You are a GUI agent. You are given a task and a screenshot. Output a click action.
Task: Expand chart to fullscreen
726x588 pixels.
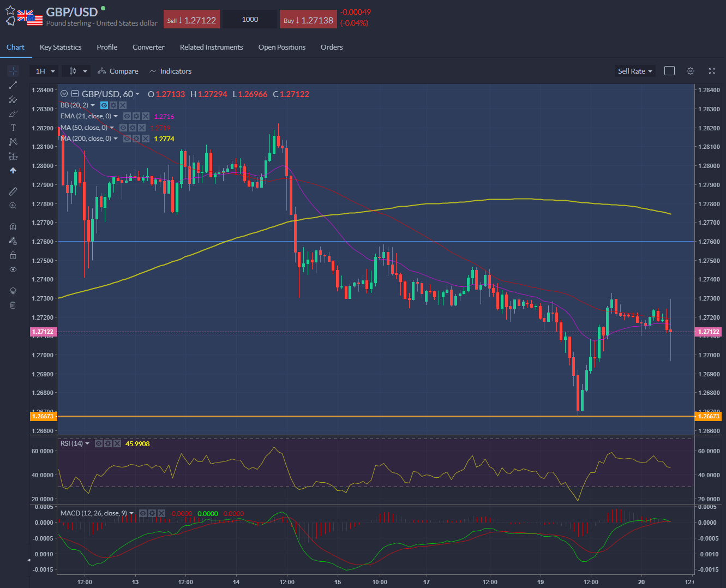pyautogui.click(x=712, y=71)
